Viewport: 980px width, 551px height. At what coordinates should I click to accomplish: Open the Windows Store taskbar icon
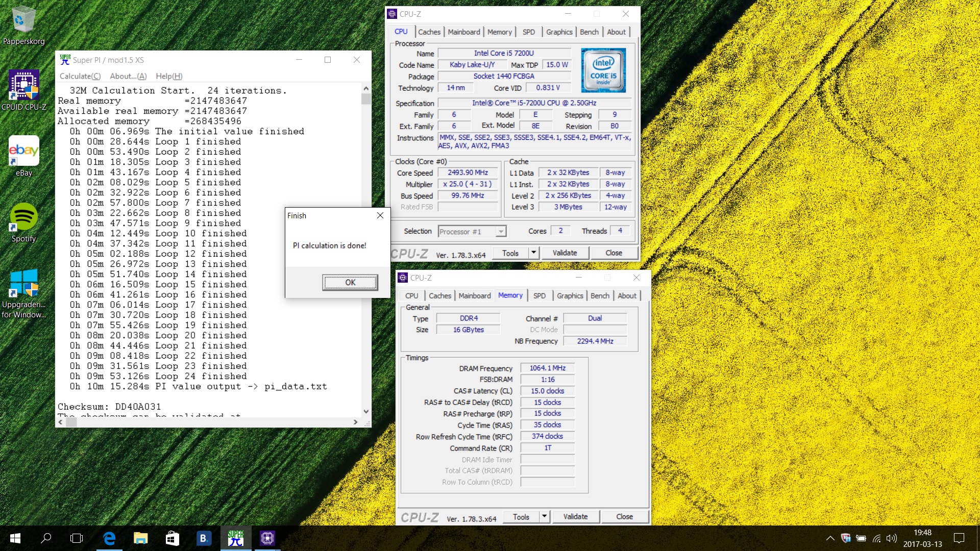pos(173,538)
